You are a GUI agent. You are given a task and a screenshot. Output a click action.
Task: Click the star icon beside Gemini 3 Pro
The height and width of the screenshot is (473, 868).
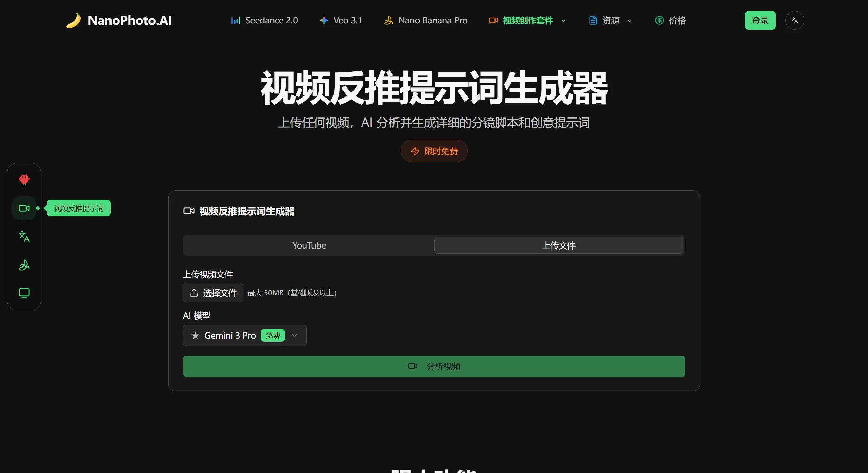tap(195, 336)
